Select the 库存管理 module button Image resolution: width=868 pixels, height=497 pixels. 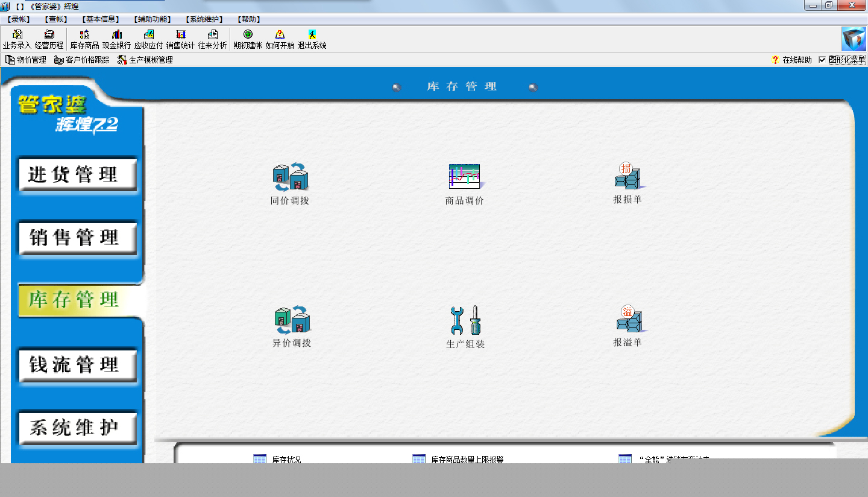[78, 300]
